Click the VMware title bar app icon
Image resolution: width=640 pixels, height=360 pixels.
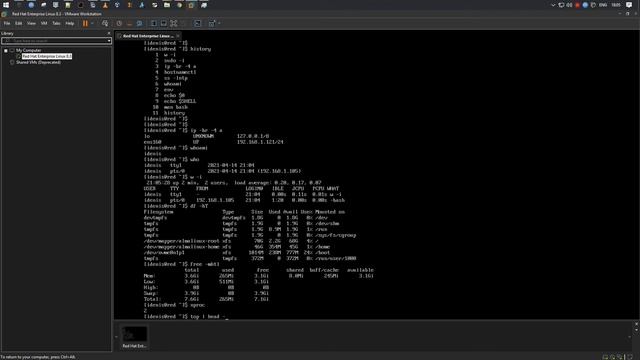tap(4, 14)
